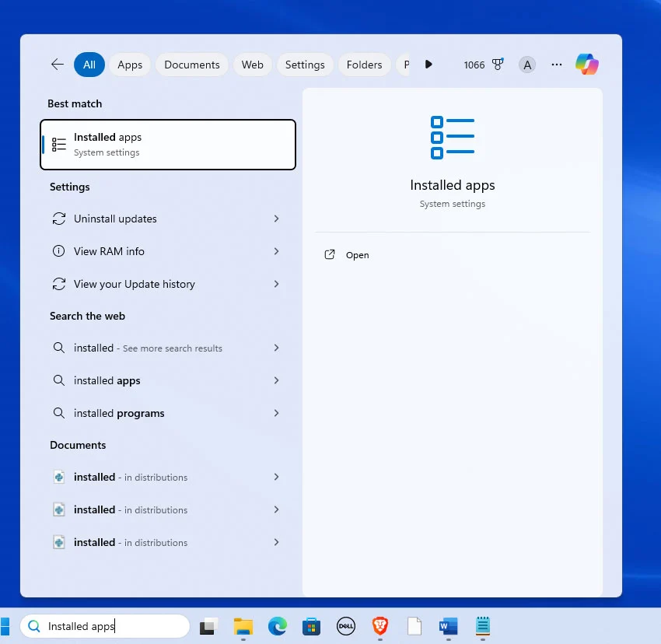This screenshot has width=661, height=644.
Task: Switch to the Apps filter tab
Action: click(x=130, y=65)
